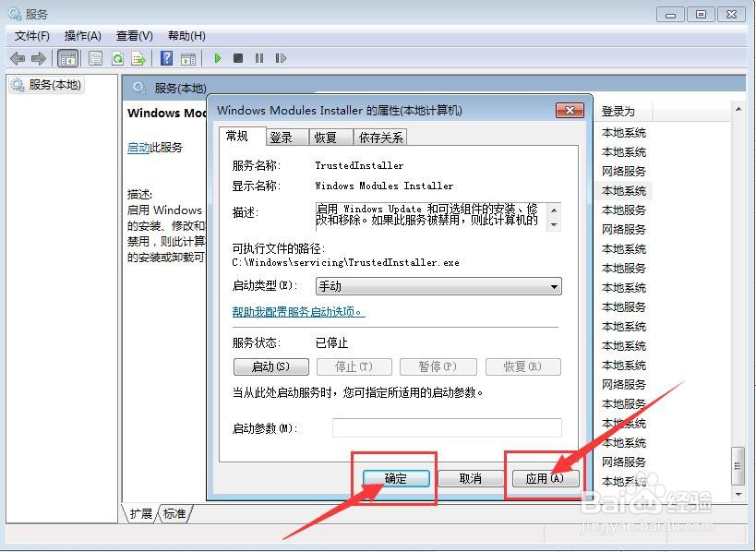Click the Pause service toolbar icon

coord(259,58)
